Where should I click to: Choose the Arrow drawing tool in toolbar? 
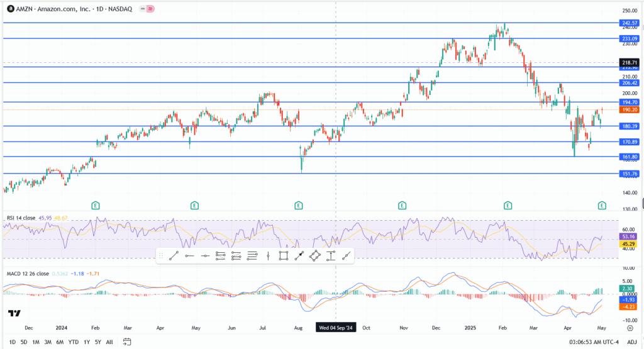click(x=299, y=255)
